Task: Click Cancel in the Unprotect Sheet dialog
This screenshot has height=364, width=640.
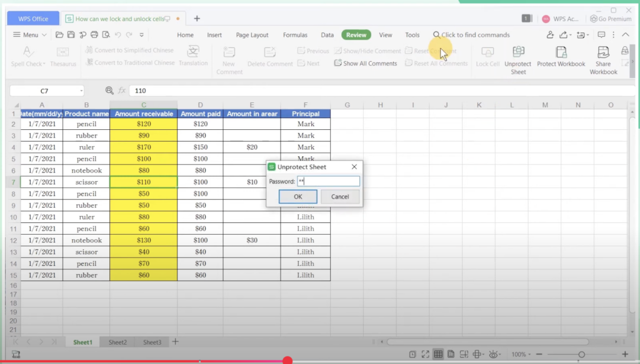Action: click(x=339, y=196)
